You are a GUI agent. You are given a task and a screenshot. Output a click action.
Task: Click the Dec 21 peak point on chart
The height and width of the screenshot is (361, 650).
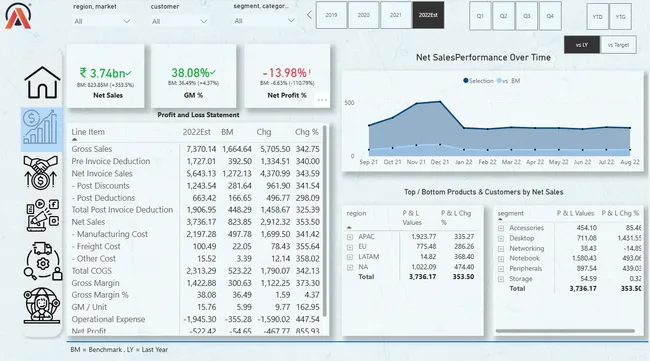440,102
